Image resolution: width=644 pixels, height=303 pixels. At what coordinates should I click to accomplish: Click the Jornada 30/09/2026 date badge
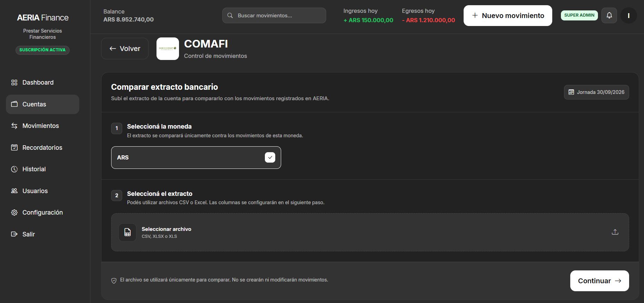point(596,92)
